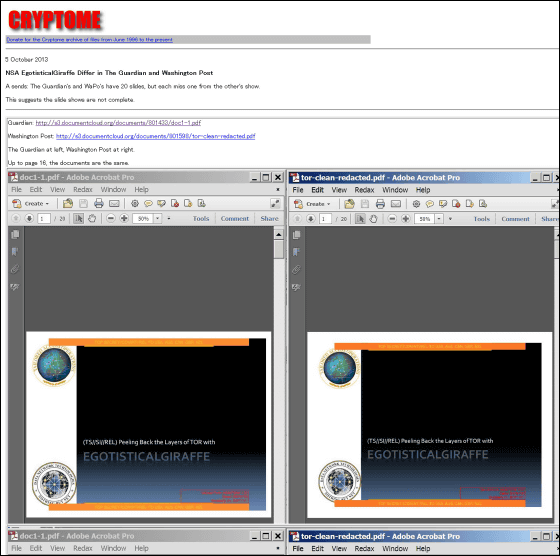Open the gear customize icon in tor-clean-redacted.pdf toolbar

[x=416, y=204]
